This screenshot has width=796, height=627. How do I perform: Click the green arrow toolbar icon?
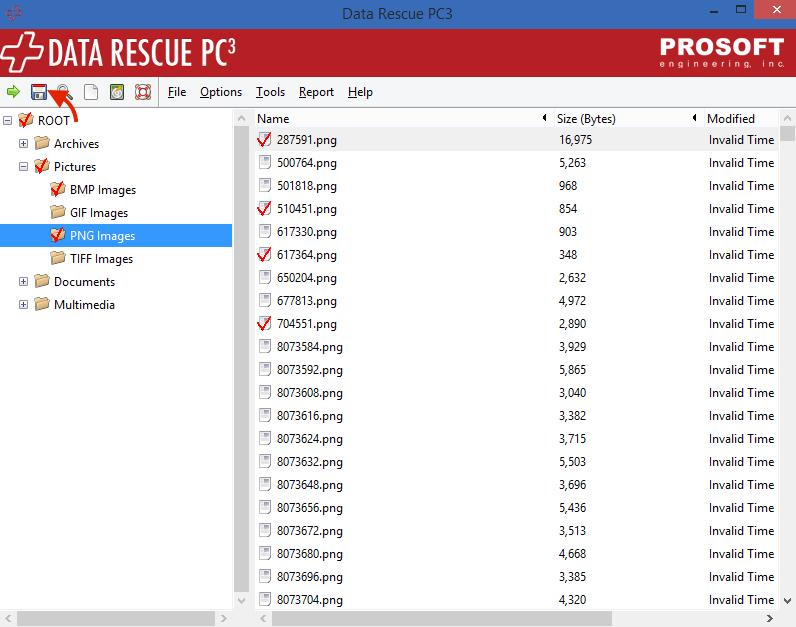tap(13, 92)
